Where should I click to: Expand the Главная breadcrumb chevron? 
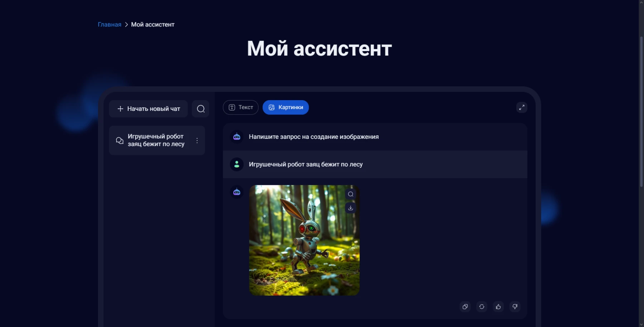[126, 24]
